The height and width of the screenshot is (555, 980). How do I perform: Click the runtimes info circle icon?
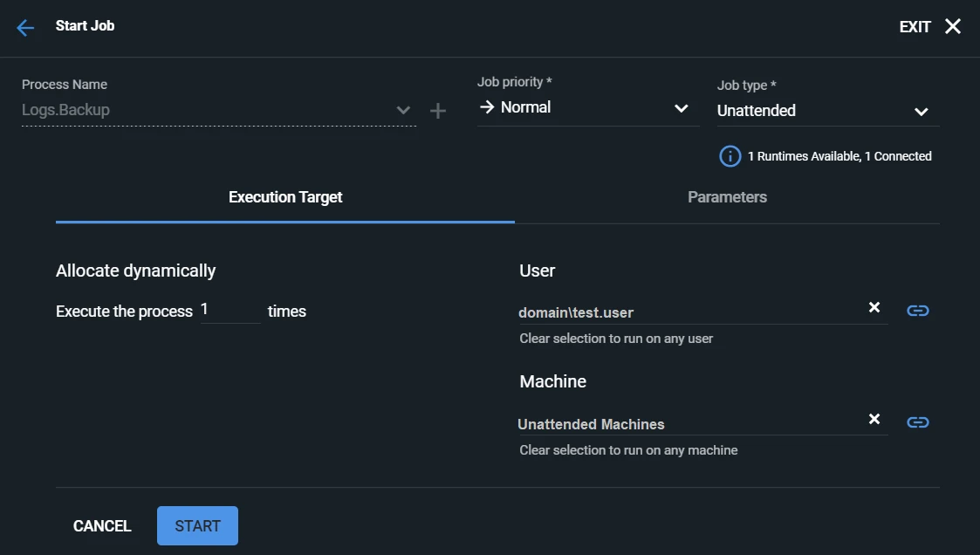[x=730, y=156]
